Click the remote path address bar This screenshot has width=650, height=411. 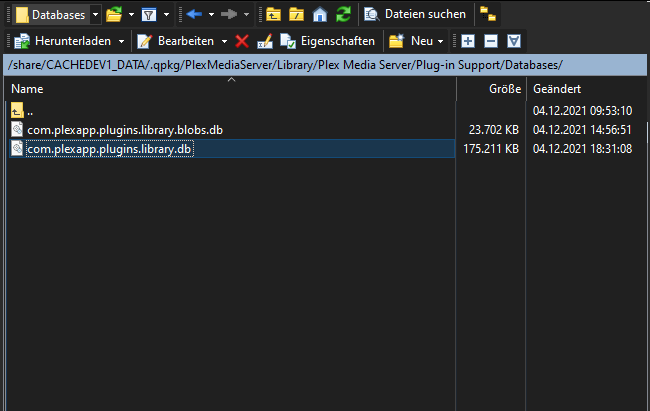pos(325,65)
